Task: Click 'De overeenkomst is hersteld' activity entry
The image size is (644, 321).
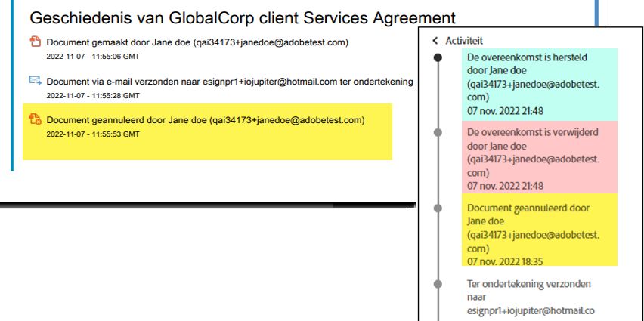Action: pos(539,85)
